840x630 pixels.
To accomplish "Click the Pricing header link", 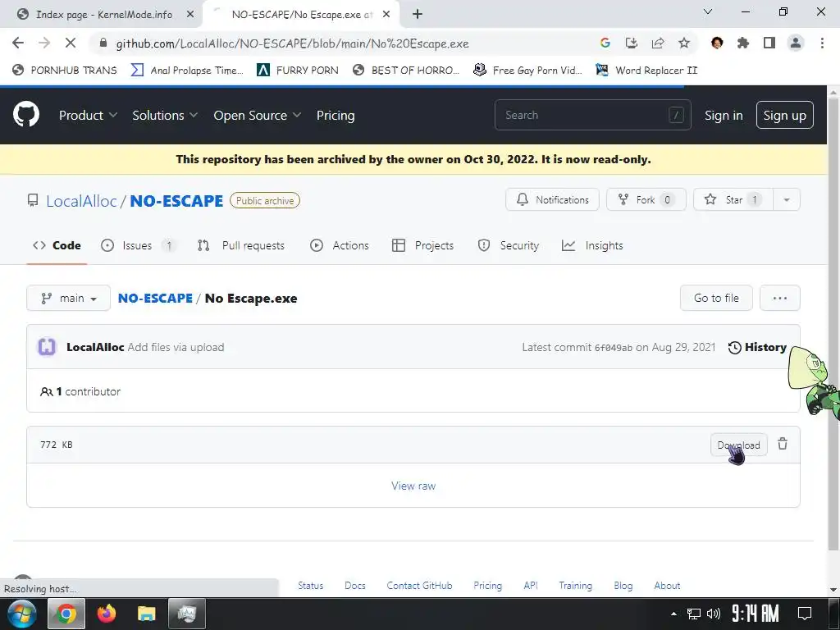I will click(336, 115).
